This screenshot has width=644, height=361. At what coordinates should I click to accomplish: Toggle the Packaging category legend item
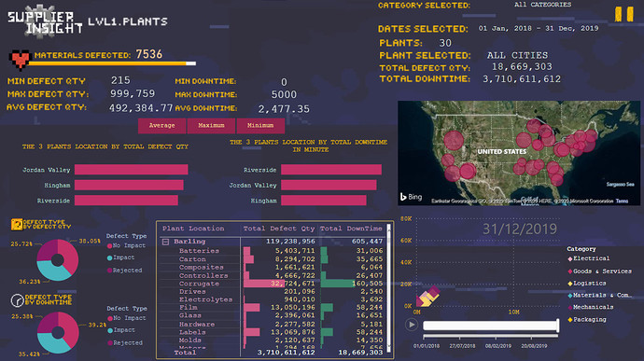pos(586,320)
